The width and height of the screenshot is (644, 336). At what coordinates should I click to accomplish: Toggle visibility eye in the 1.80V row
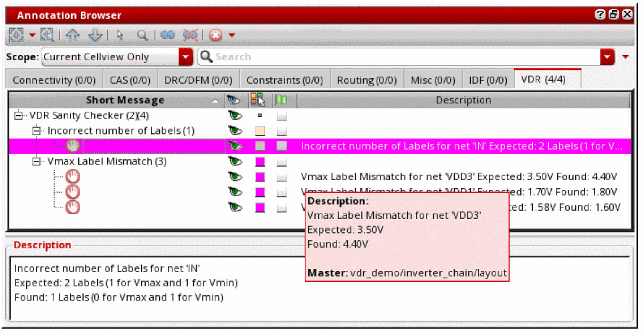tap(235, 192)
